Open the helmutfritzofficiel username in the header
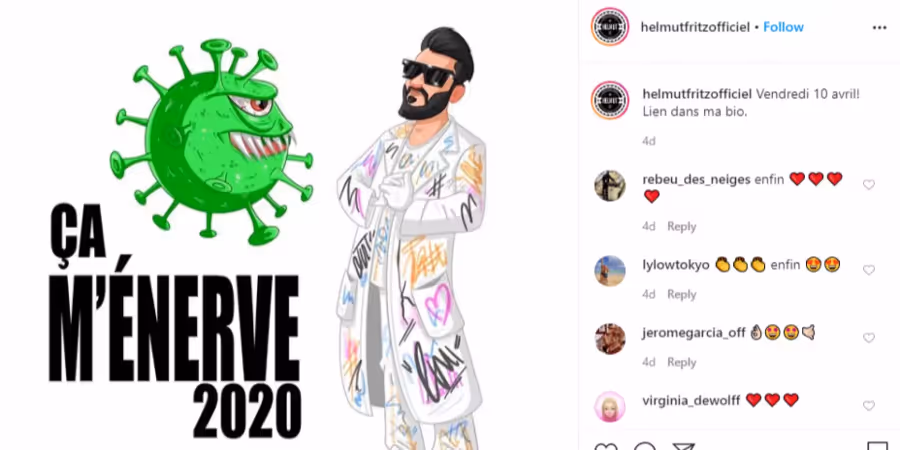This screenshot has width=900, height=450. pos(696,28)
